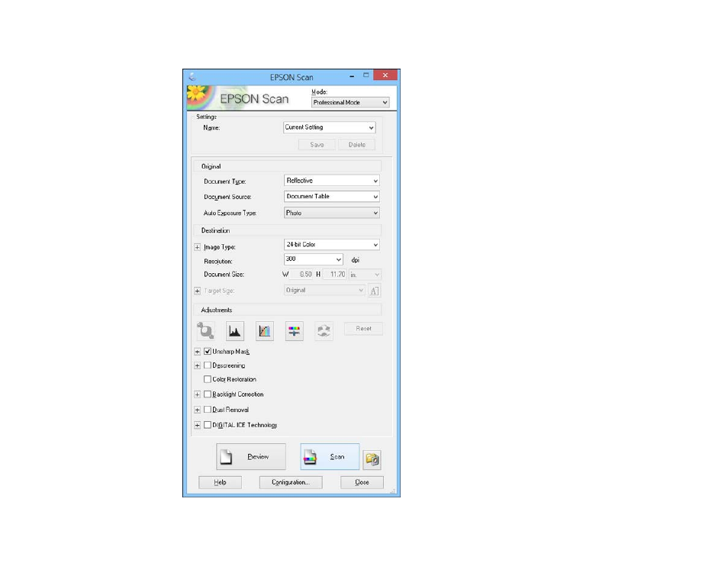
Task: Open the Configuration dialog
Action: click(291, 482)
